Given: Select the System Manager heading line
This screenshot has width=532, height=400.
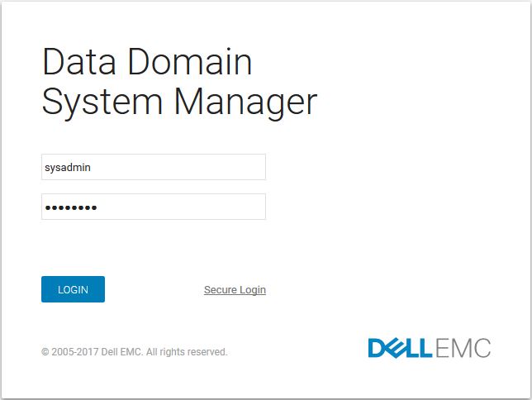Looking at the screenshot, I should (x=179, y=102).
